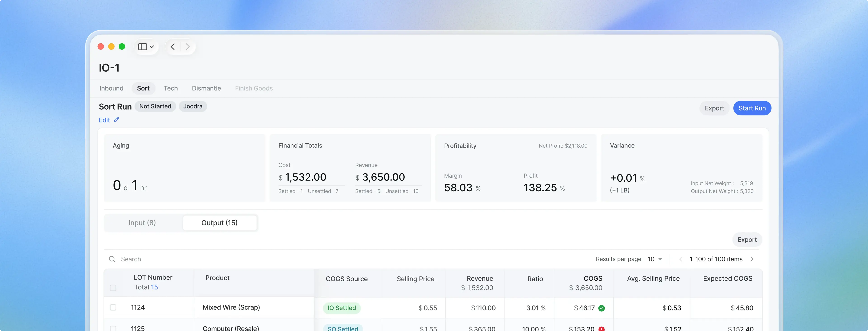Viewport: 868px width, 331px height.
Task: Go back with the left arrow
Action: click(172, 47)
